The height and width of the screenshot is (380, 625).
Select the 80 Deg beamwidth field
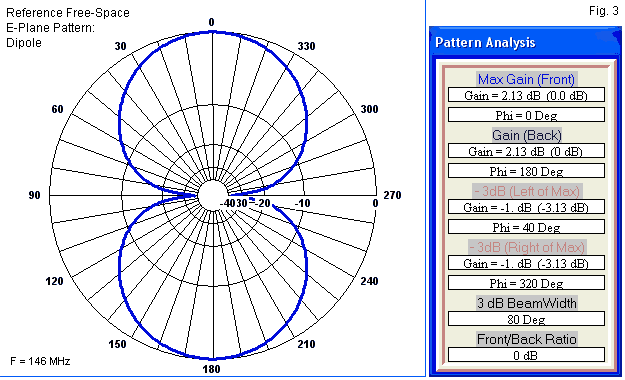tap(526, 319)
